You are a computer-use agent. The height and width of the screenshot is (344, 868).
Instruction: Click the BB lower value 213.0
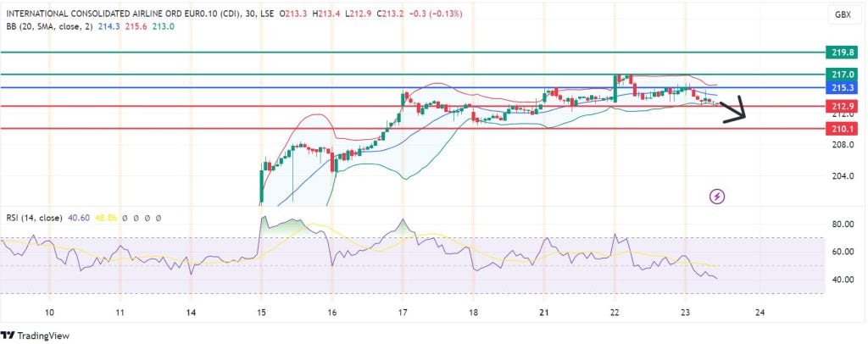164,26
